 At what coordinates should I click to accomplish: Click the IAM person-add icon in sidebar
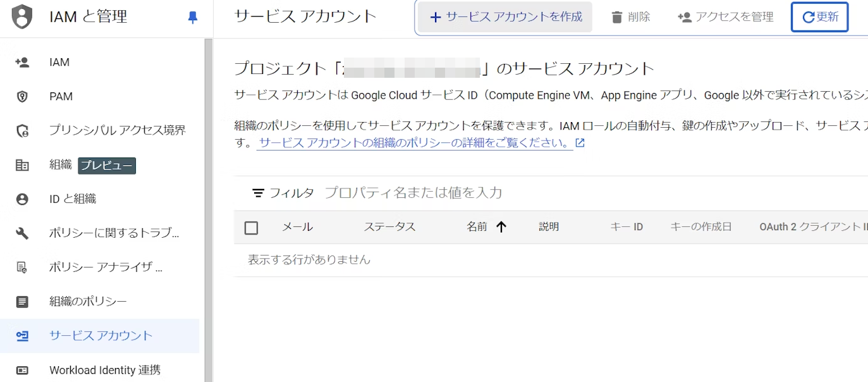(x=22, y=62)
